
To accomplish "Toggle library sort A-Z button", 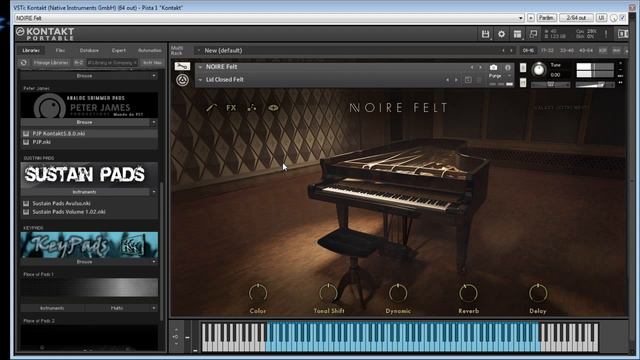I will pos(78,62).
